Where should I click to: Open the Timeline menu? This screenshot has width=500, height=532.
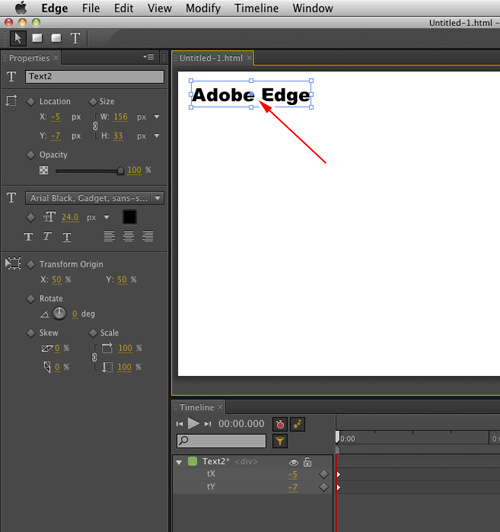[256, 8]
